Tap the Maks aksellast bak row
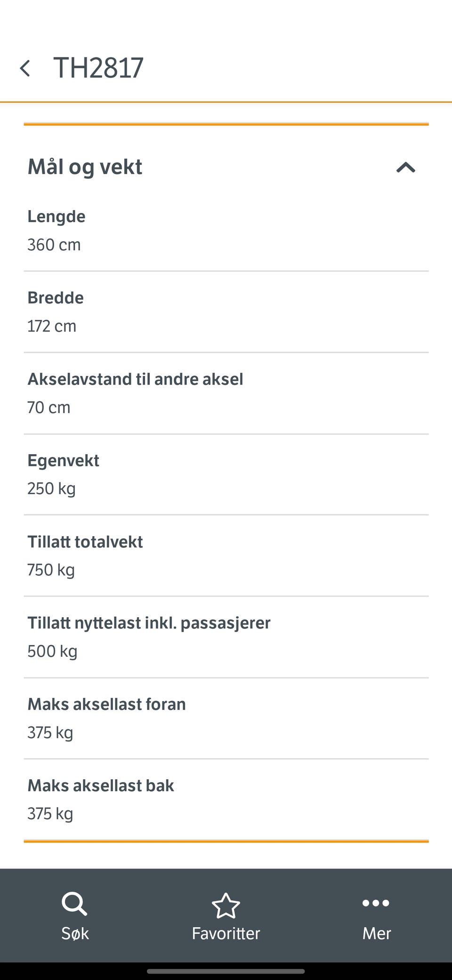This screenshot has height=980, width=452. coord(226,800)
